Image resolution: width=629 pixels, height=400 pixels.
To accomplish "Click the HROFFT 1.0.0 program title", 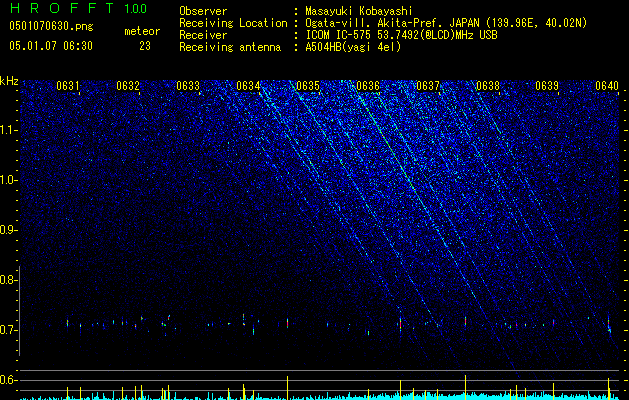I will pos(78,8).
